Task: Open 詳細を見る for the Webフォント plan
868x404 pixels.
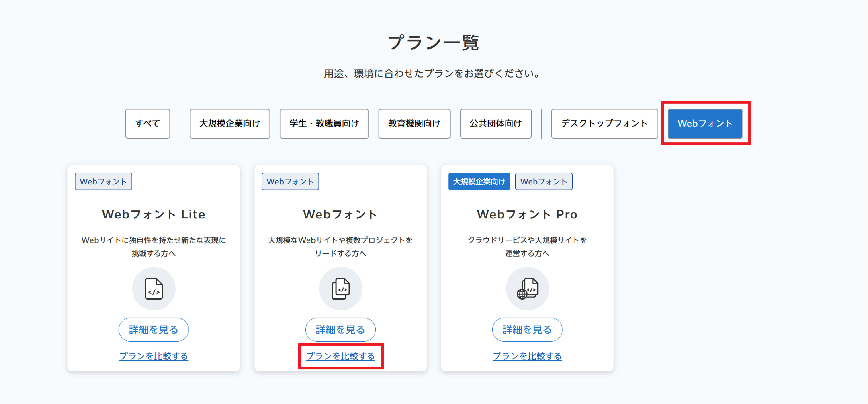Action: tap(340, 330)
